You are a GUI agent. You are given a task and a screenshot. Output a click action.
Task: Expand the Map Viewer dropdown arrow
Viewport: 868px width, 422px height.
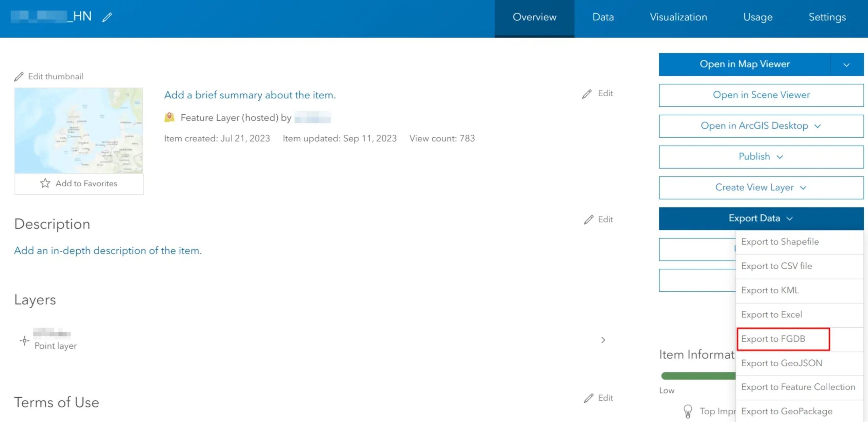pos(847,64)
